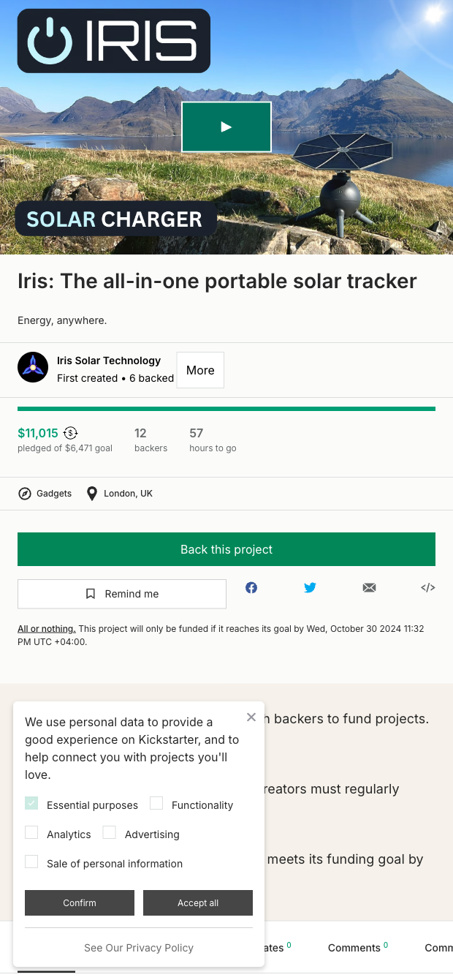This screenshot has width=453, height=980.
Task: Close the personal data consent popup
Action: pyautogui.click(x=251, y=717)
